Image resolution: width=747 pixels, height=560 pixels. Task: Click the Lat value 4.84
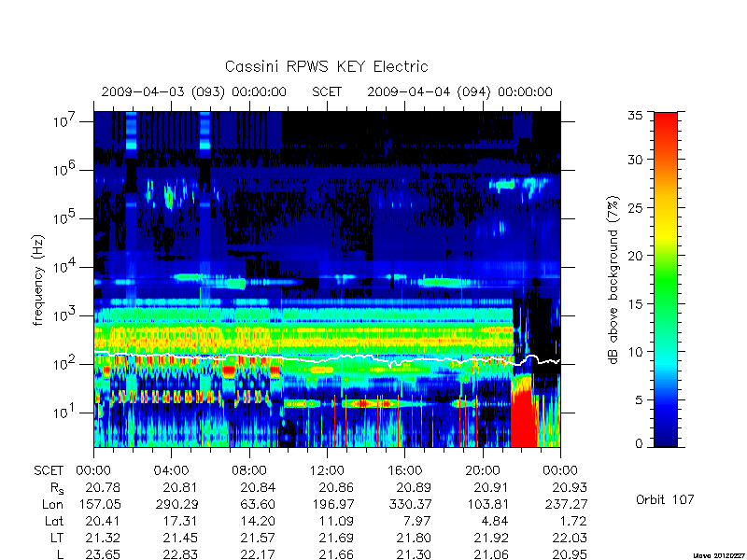click(x=496, y=521)
